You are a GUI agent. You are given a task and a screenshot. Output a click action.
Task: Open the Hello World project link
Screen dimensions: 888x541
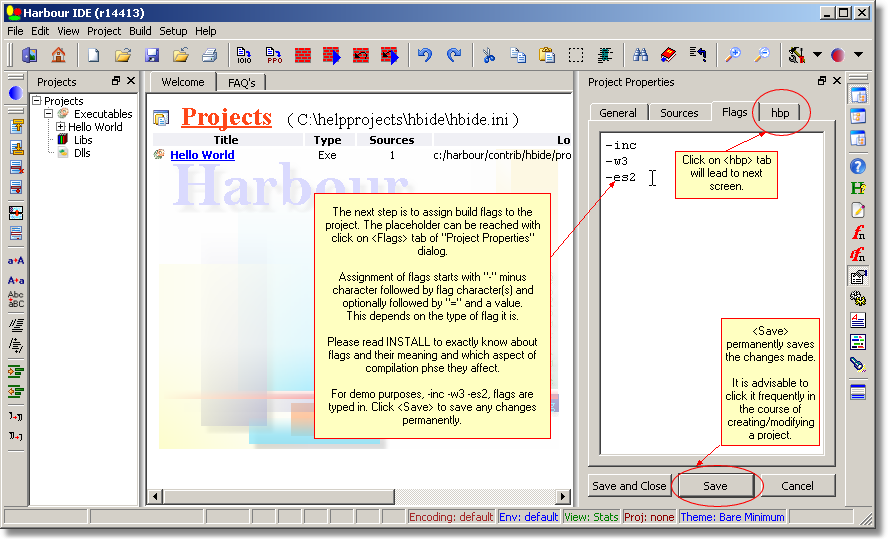(x=202, y=155)
